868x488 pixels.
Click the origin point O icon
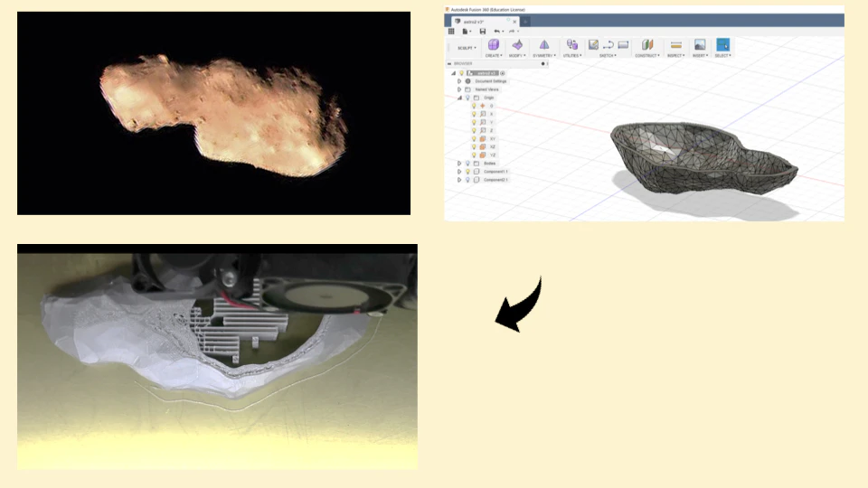click(483, 106)
